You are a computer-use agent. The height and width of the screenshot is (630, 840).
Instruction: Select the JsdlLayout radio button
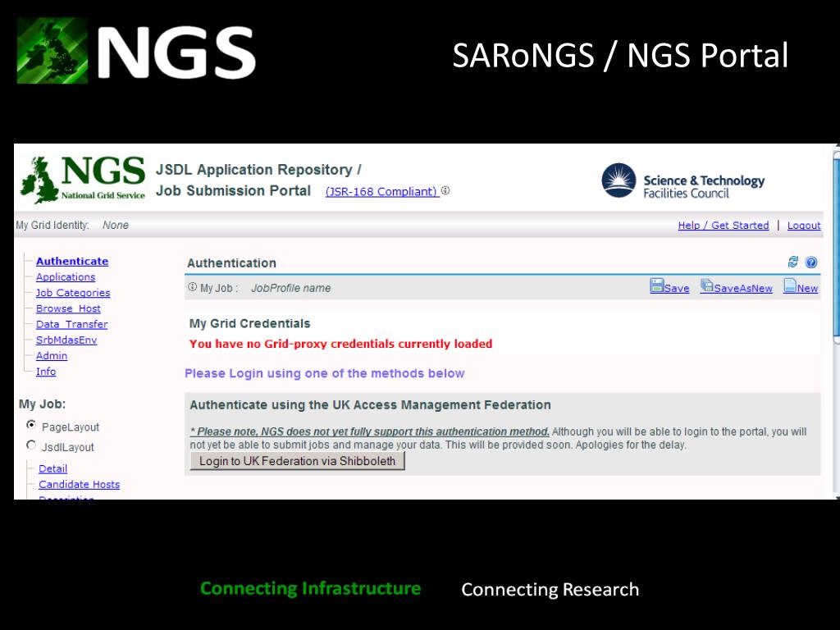click(x=31, y=445)
